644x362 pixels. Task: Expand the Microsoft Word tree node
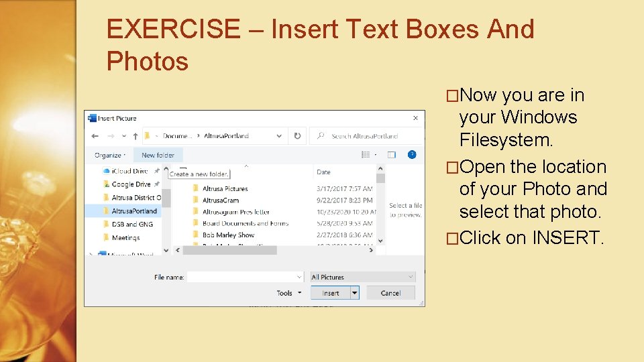[91, 255]
